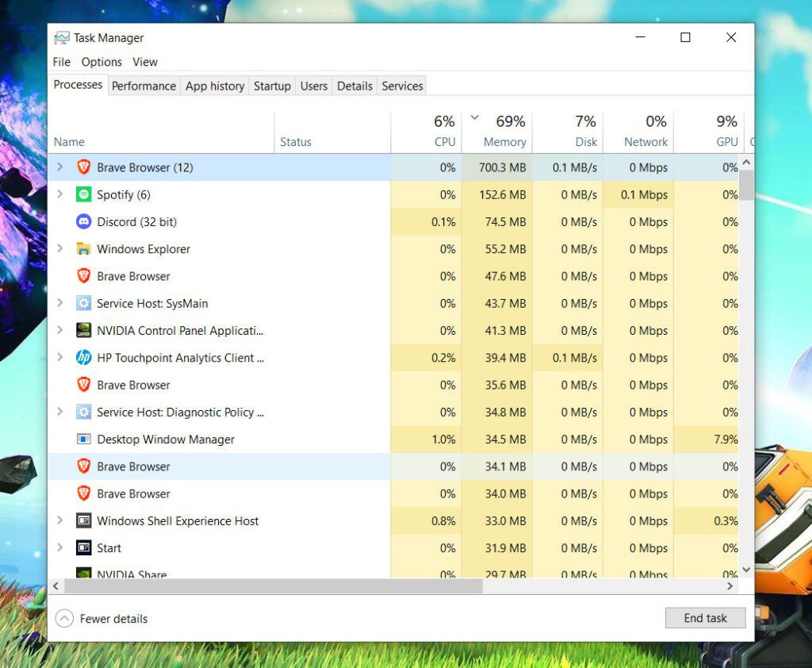Viewport: 812px width, 668px height.
Task: Click the Service Host: SysMain gear icon
Action: 83,303
